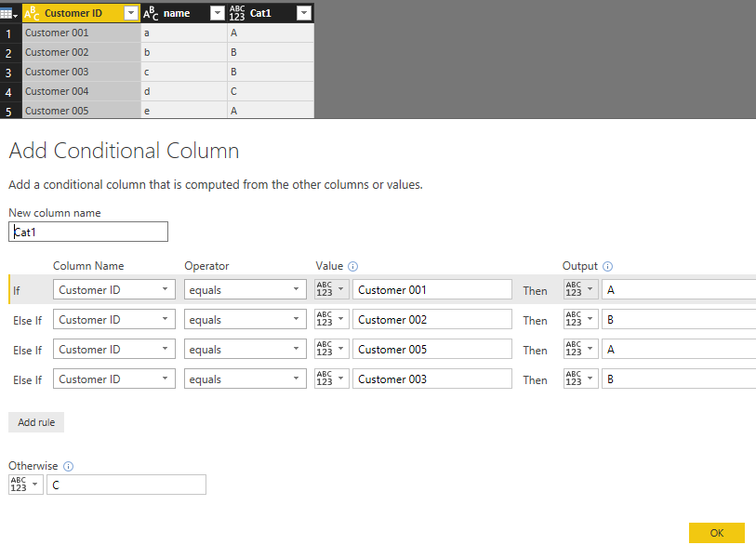Open Column Name dropdown for Customer 003 rule
Image resolution: width=756 pixels, height=545 pixels.
[114, 379]
